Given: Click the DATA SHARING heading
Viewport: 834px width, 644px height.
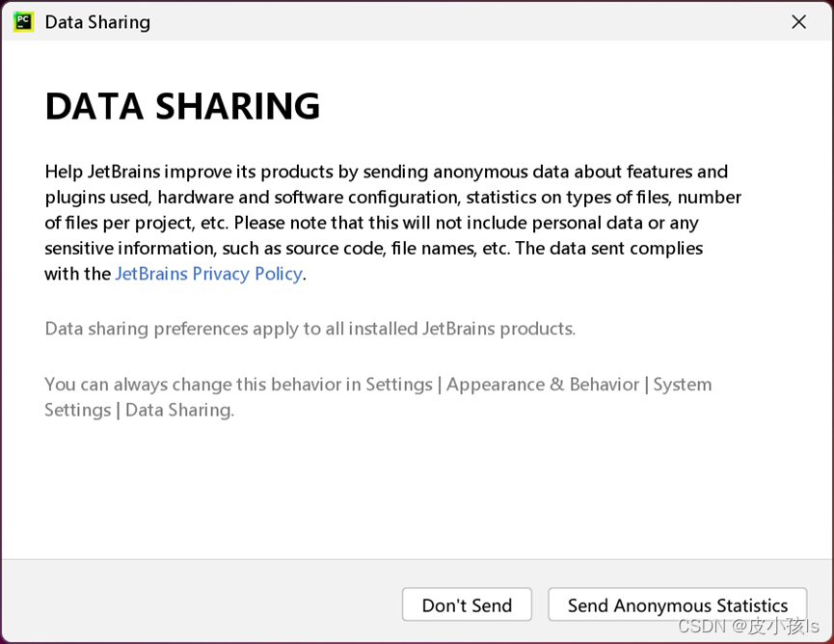Looking at the screenshot, I should (x=182, y=107).
